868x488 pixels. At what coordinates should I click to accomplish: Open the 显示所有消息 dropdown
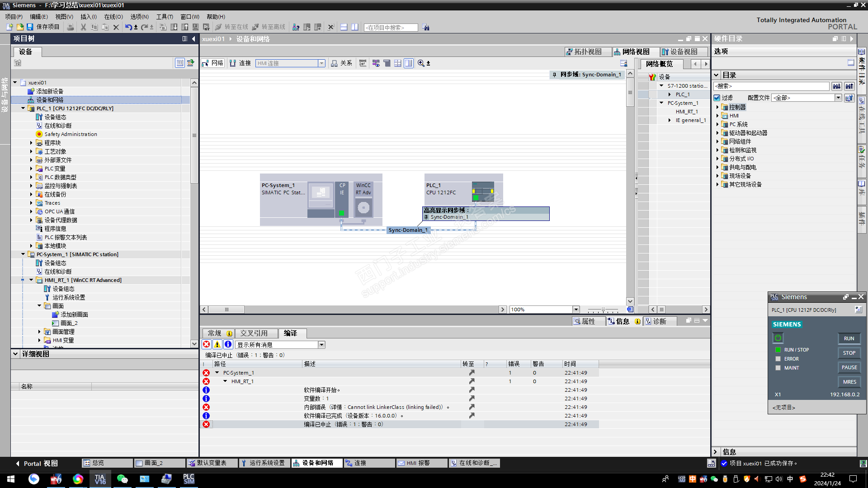321,345
